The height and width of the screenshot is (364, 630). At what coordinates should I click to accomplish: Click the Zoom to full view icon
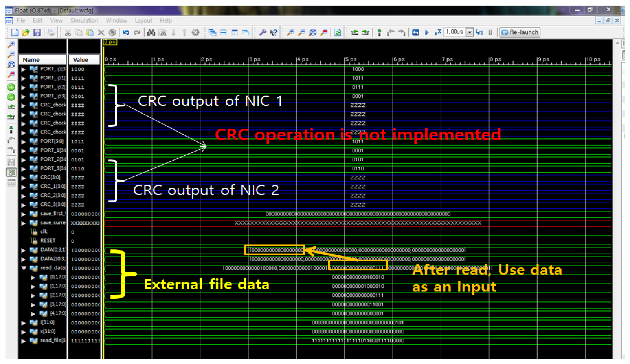point(313,32)
